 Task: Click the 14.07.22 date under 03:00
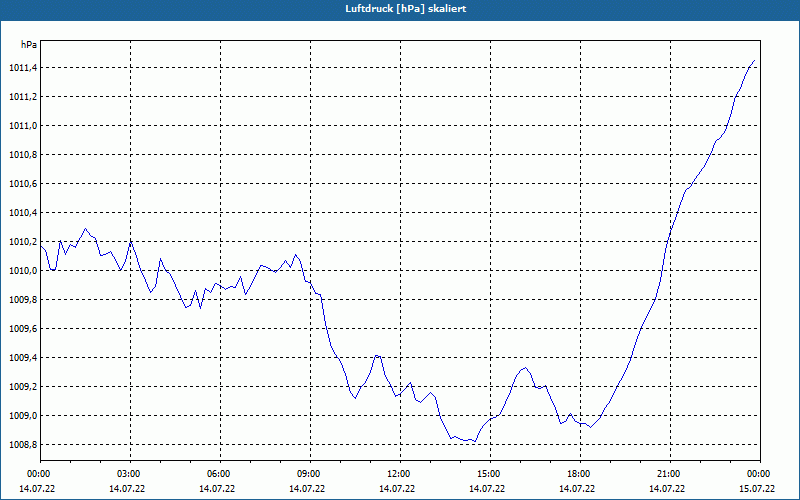coord(127,489)
